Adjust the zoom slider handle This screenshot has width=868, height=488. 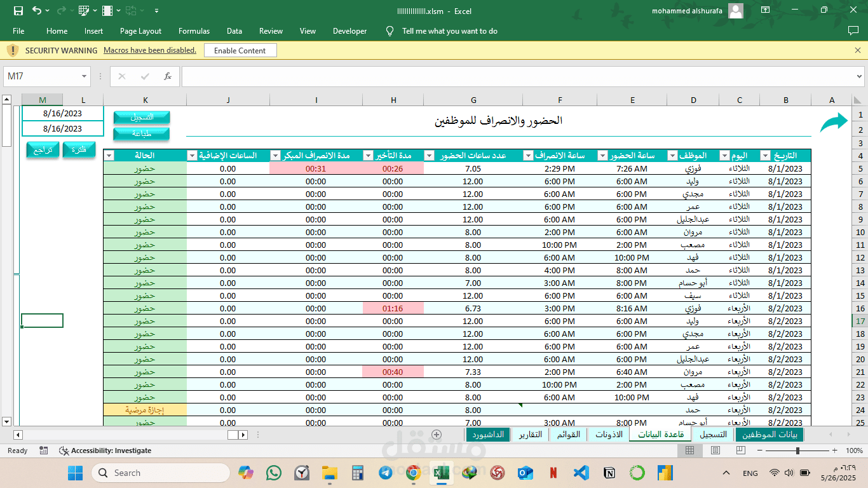[797, 451]
